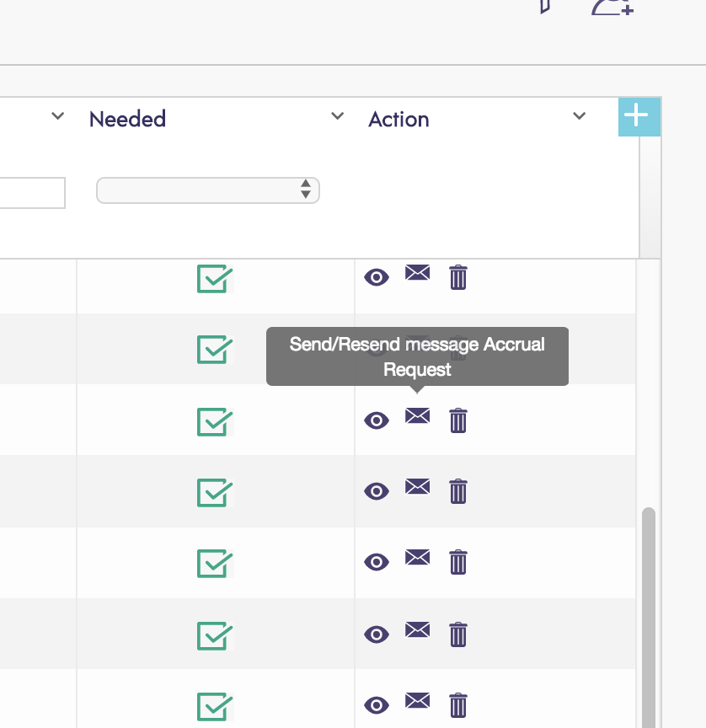
Task: Uncheck the Needed checkbox in fifth row
Action: point(214,563)
